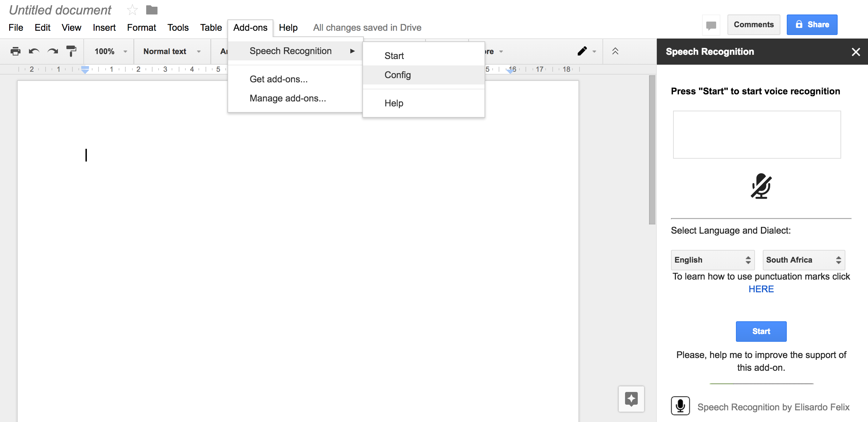Click the vertical document scrollbar

(652, 150)
